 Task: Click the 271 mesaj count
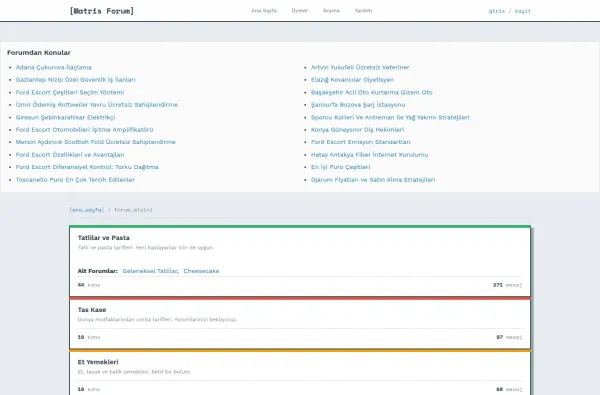(508, 285)
